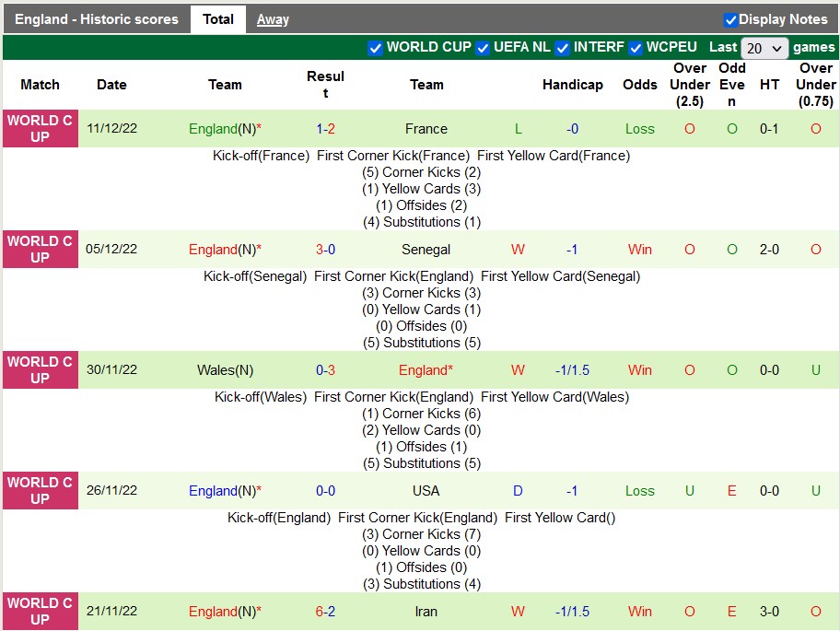Click the USA team name
This screenshot has width=840, height=631.
pyautogui.click(x=426, y=491)
